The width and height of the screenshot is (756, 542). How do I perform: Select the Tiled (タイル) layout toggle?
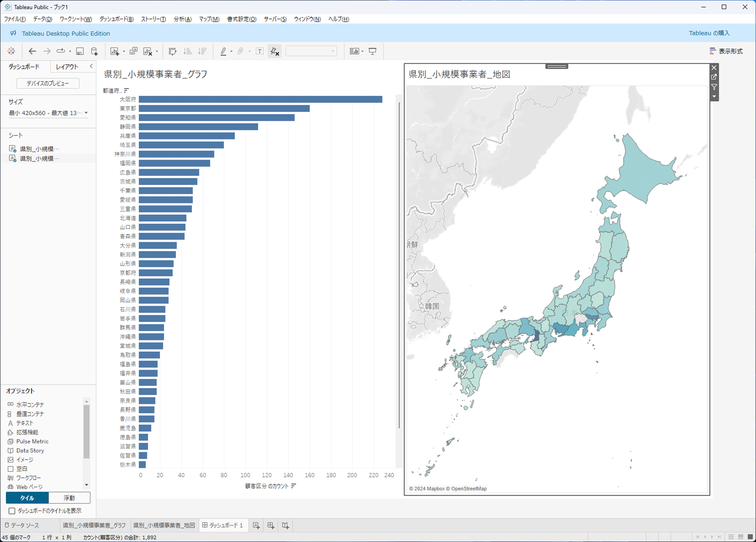pyautogui.click(x=27, y=498)
